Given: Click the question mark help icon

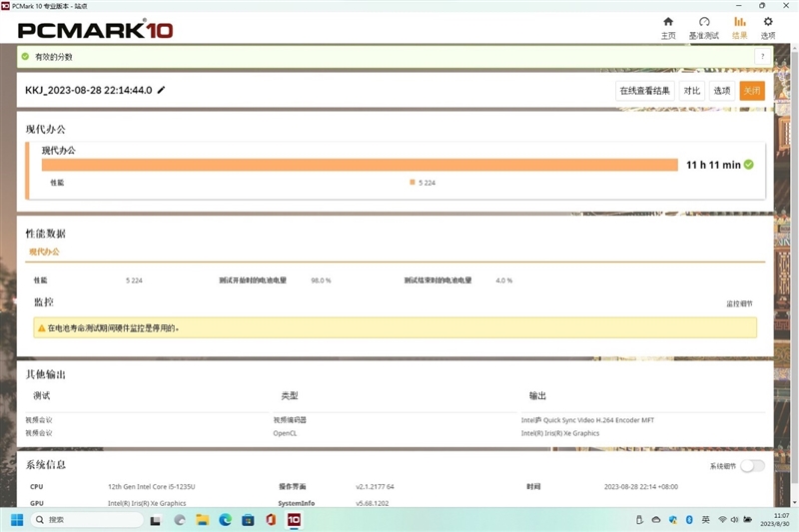Looking at the screenshot, I should (x=762, y=57).
